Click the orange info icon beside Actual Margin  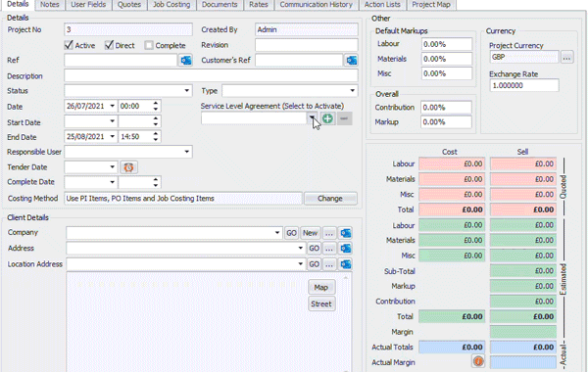coord(478,361)
